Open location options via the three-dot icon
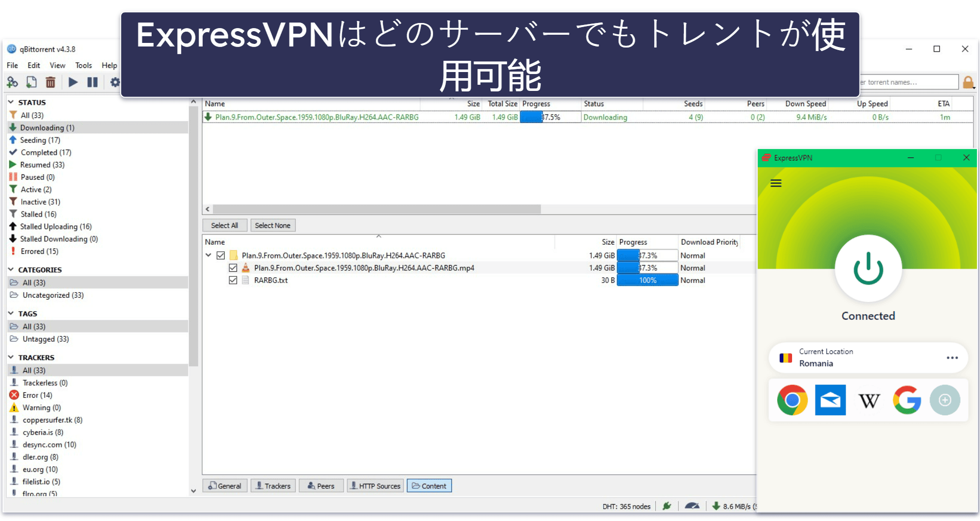This screenshot has width=980, height=521. coord(952,358)
